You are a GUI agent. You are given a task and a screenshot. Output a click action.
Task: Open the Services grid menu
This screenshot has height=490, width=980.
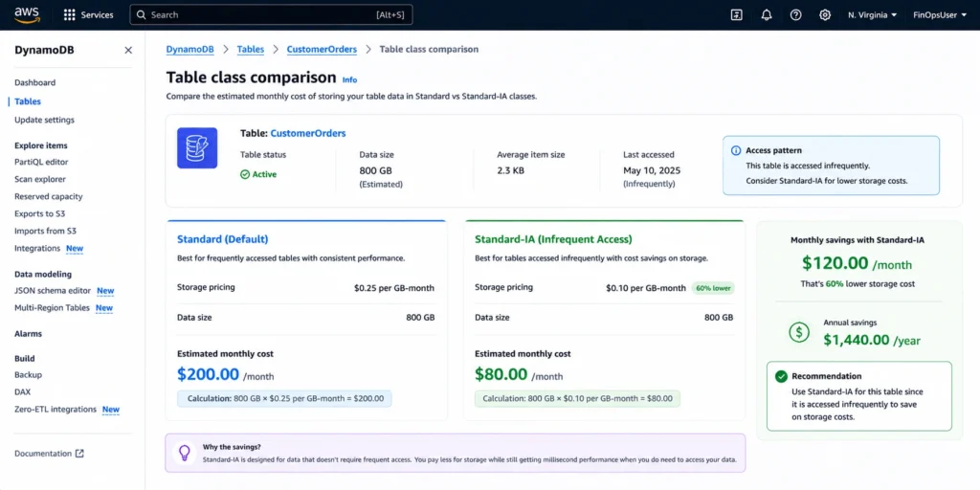[89, 15]
